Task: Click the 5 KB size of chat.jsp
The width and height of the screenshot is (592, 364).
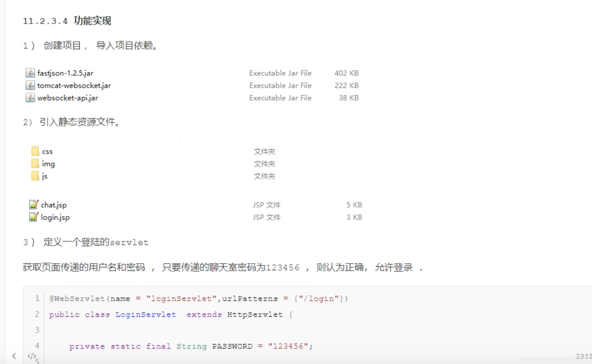Action: pos(354,205)
